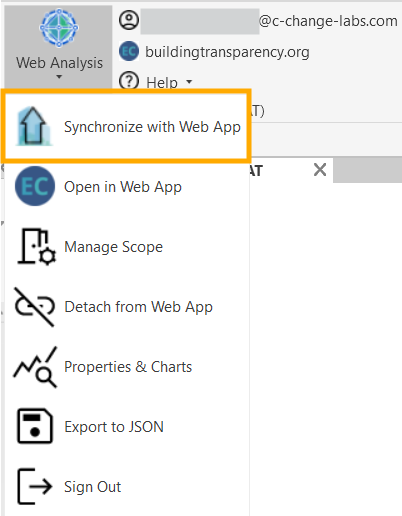402x516 pixels.
Task: Open the Help dropdown arrow
Action: pos(189,82)
